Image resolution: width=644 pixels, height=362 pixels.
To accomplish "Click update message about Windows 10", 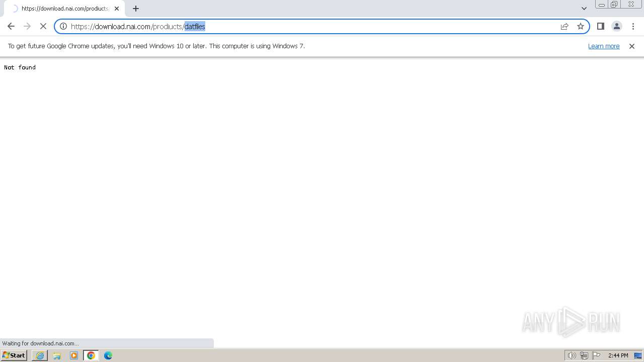I will tap(156, 46).
